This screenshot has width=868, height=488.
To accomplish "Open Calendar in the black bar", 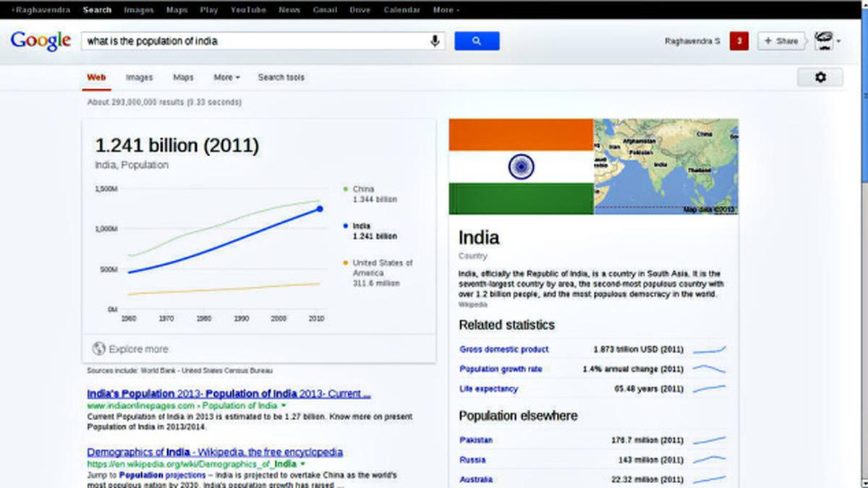I will (401, 10).
